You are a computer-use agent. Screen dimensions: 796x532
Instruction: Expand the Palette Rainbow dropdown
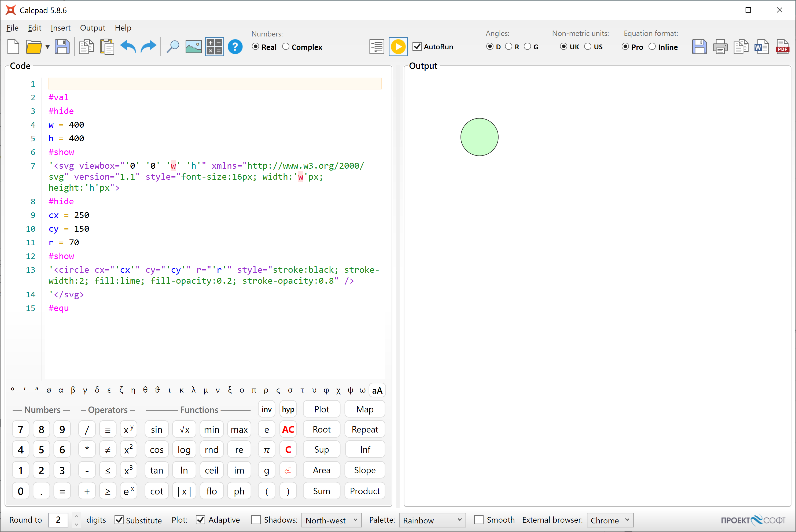tap(432, 520)
